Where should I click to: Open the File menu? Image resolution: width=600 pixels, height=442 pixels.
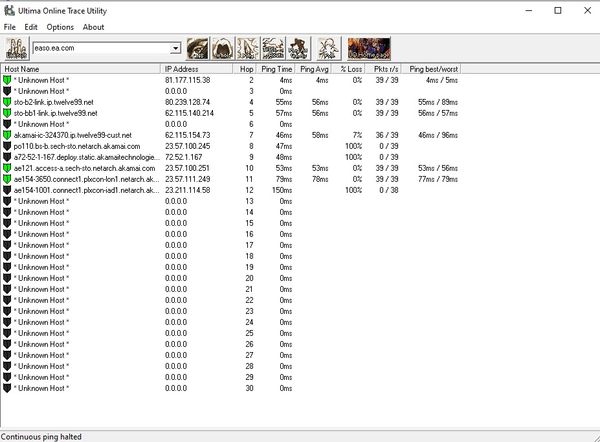pyautogui.click(x=10, y=27)
